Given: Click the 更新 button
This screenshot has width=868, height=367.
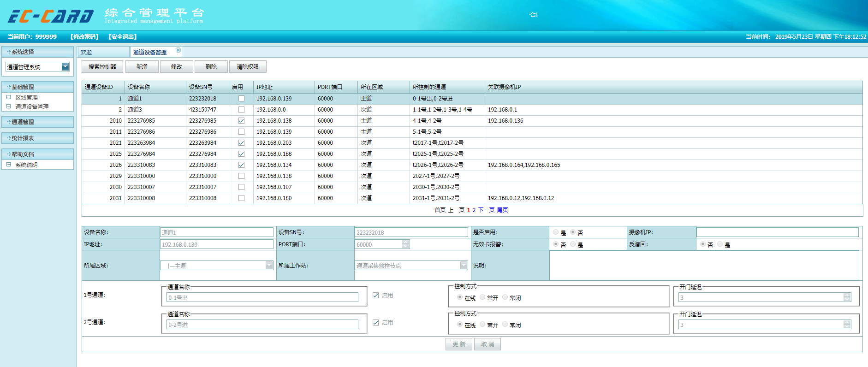Looking at the screenshot, I should 459,344.
